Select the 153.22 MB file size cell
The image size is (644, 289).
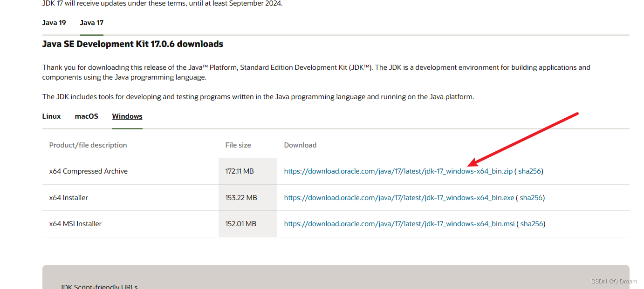click(241, 198)
